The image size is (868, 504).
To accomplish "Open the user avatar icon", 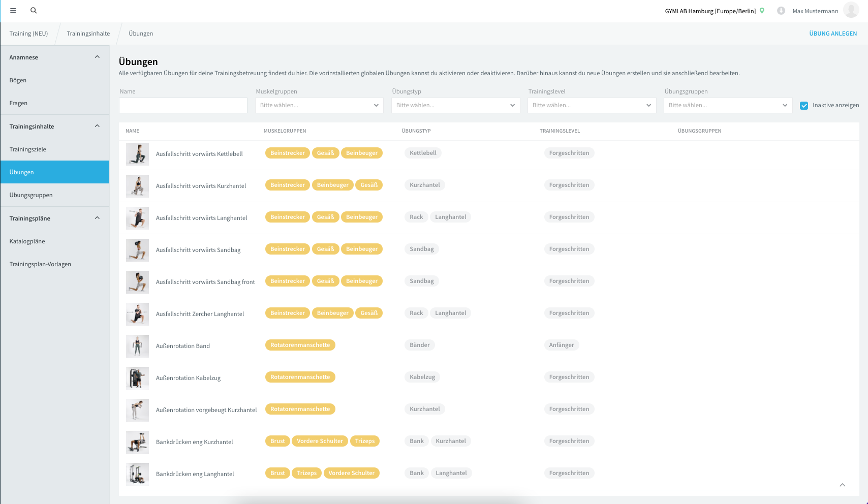I will (851, 10).
